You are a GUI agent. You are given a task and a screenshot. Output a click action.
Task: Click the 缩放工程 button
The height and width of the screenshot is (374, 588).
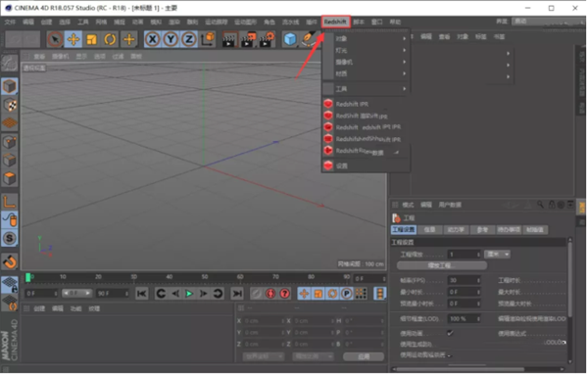(x=442, y=265)
